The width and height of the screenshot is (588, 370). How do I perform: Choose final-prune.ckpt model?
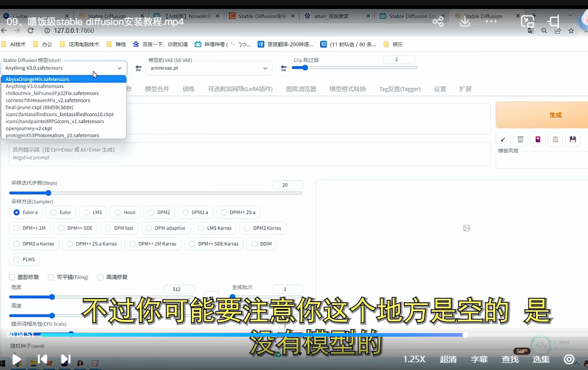pyautogui.click(x=64, y=107)
